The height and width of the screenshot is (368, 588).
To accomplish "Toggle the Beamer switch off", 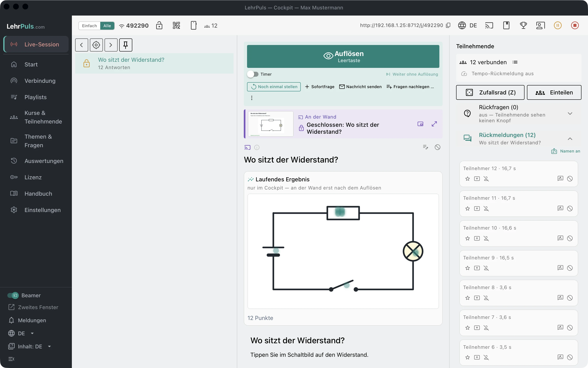I will tap(13, 295).
